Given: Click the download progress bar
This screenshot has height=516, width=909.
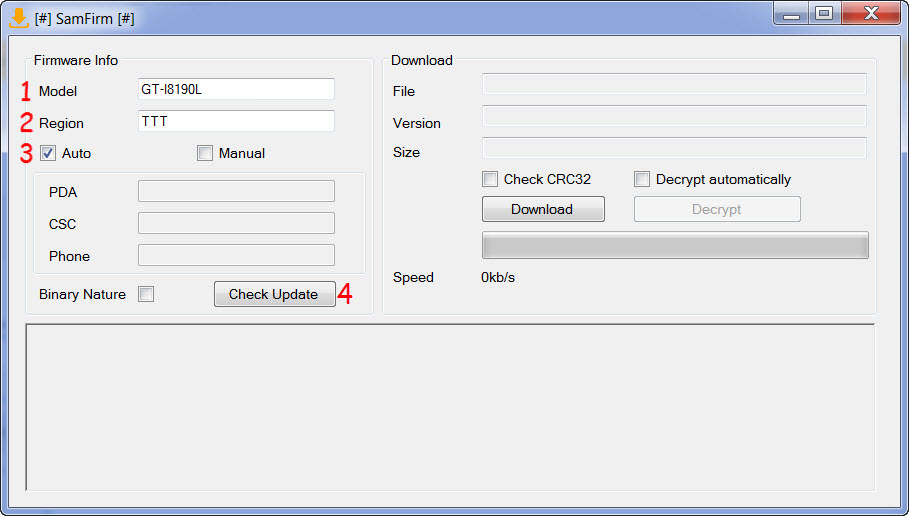Looking at the screenshot, I should point(675,245).
